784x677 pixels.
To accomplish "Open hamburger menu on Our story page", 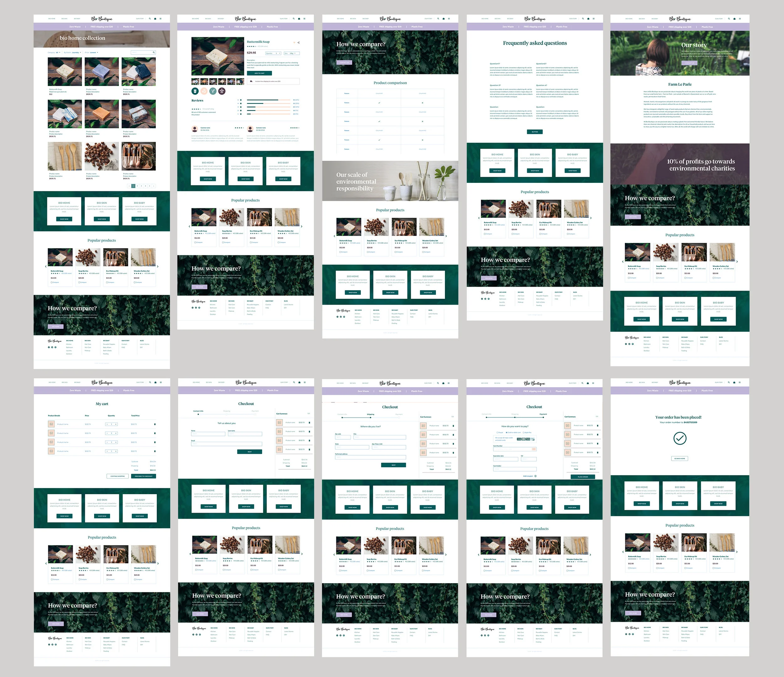I will [740, 19].
